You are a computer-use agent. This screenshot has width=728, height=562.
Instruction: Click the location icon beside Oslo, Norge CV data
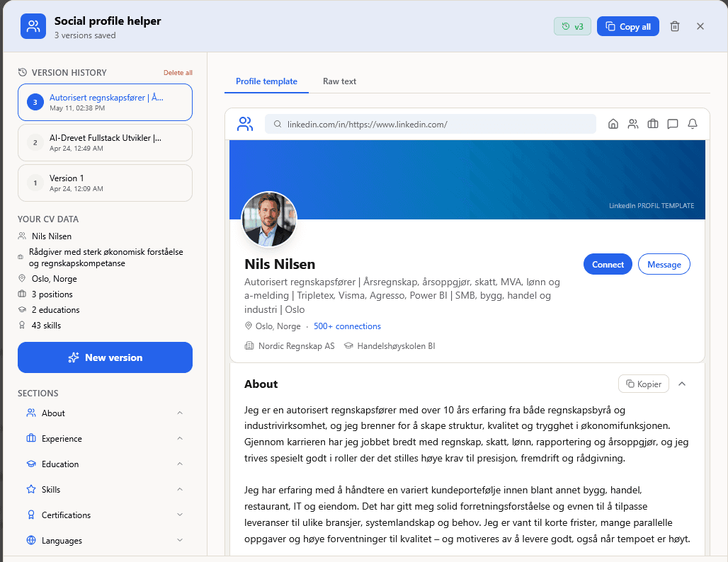[22, 278]
